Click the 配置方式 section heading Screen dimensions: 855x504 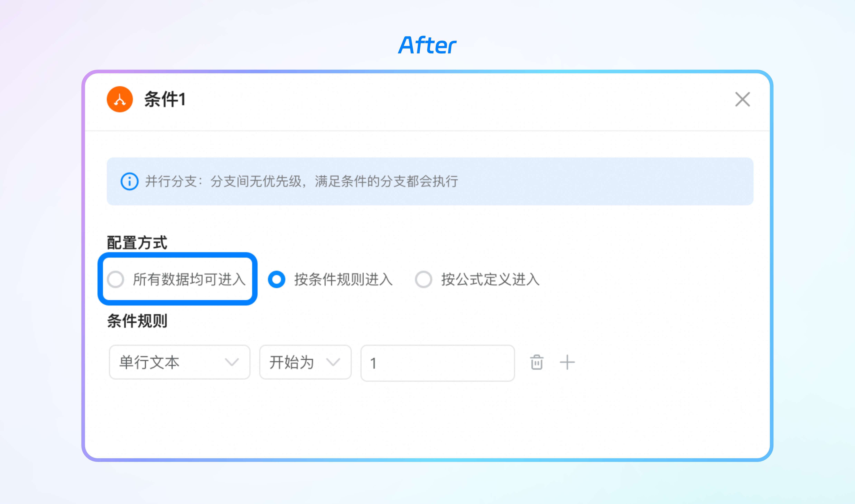pos(137,243)
